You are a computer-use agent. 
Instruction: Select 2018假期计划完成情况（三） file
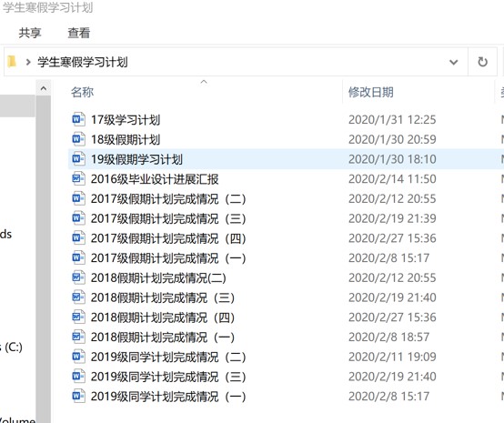click(x=286, y=297)
